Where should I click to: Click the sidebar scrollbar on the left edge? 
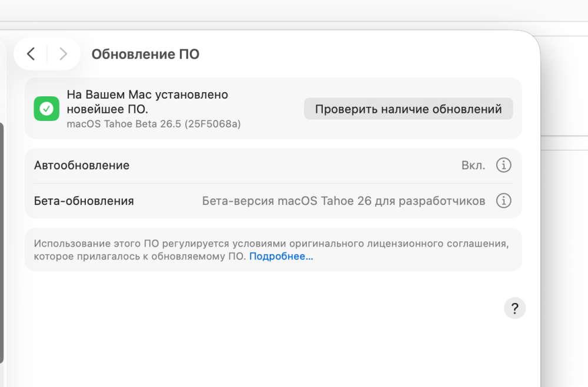2,243
